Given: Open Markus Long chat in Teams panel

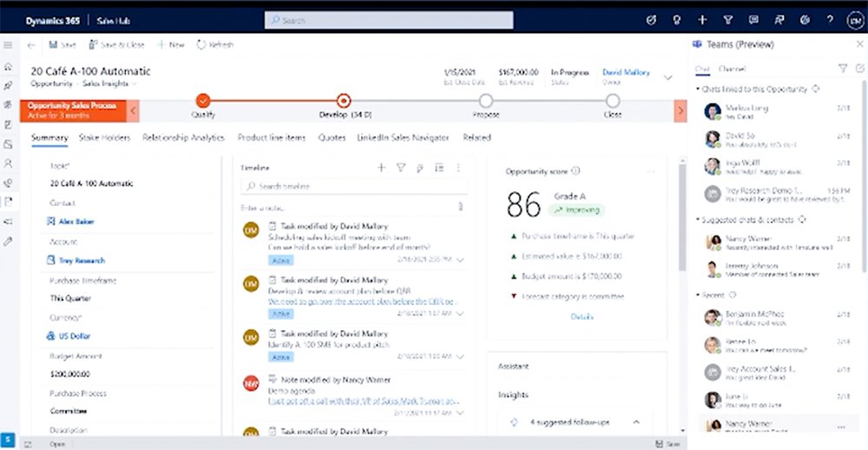Looking at the screenshot, I should [x=777, y=111].
